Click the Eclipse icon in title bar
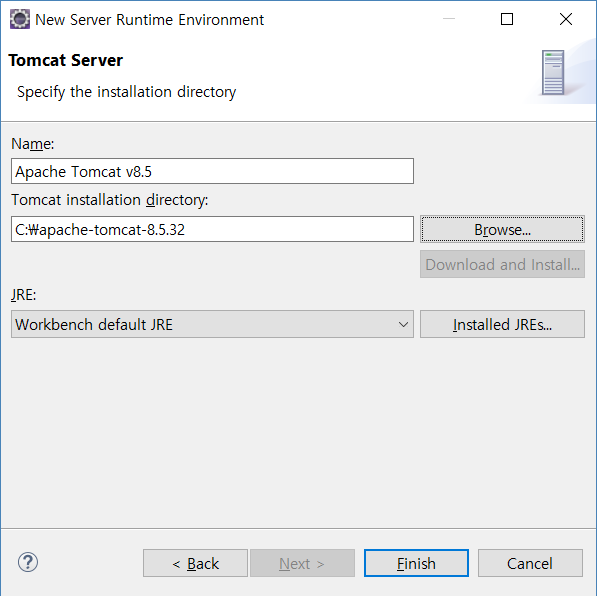 [x=19, y=19]
